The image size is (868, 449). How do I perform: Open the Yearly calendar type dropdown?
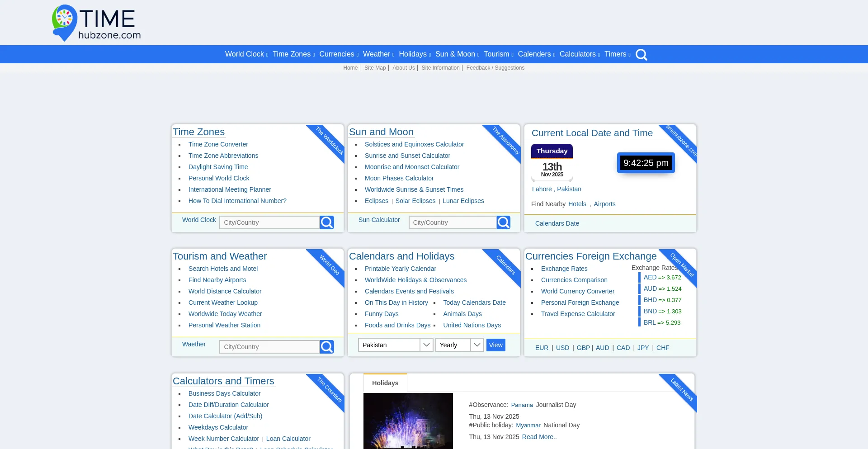coord(458,345)
